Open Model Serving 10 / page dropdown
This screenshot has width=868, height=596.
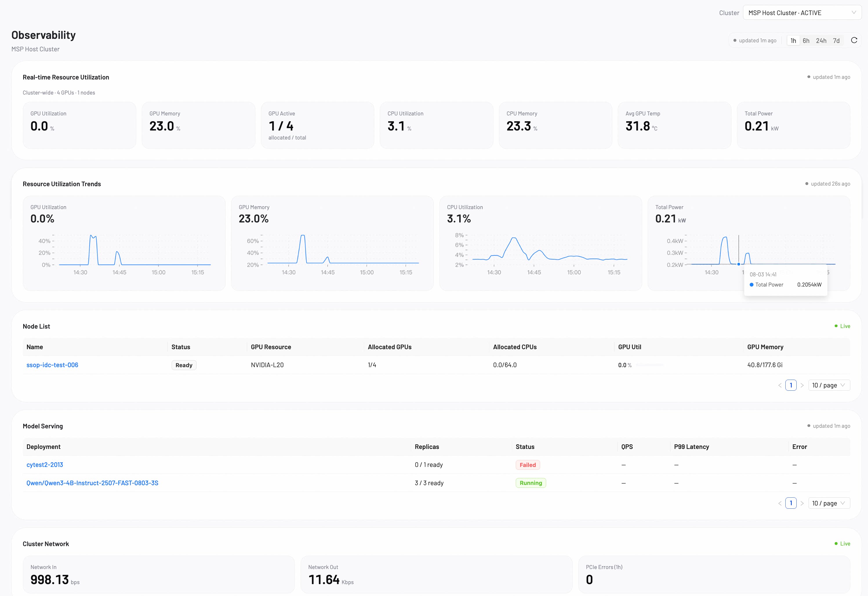coord(829,503)
